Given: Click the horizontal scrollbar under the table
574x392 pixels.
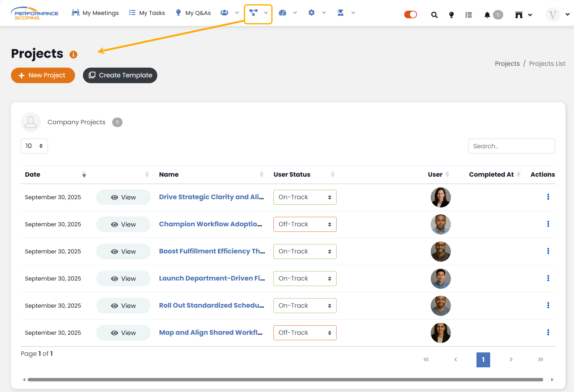Looking at the screenshot, I should tap(285, 380).
